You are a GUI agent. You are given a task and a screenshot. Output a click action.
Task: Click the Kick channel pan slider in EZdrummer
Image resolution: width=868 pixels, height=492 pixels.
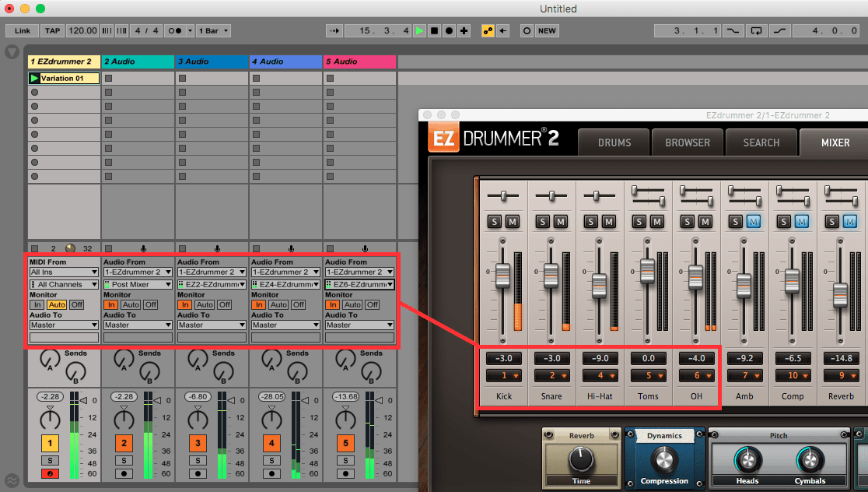[x=503, y=195]
